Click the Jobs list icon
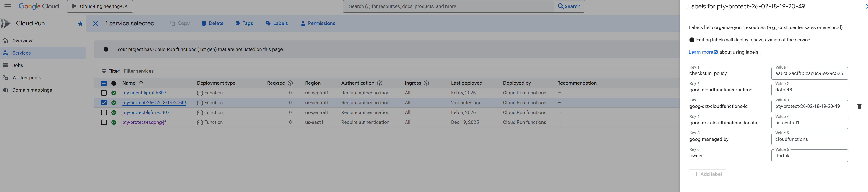 [x=5, y=65]
